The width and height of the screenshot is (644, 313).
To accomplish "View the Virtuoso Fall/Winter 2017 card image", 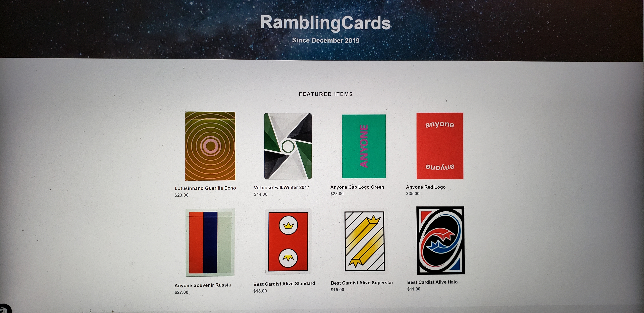I will [x=288, y=146].
